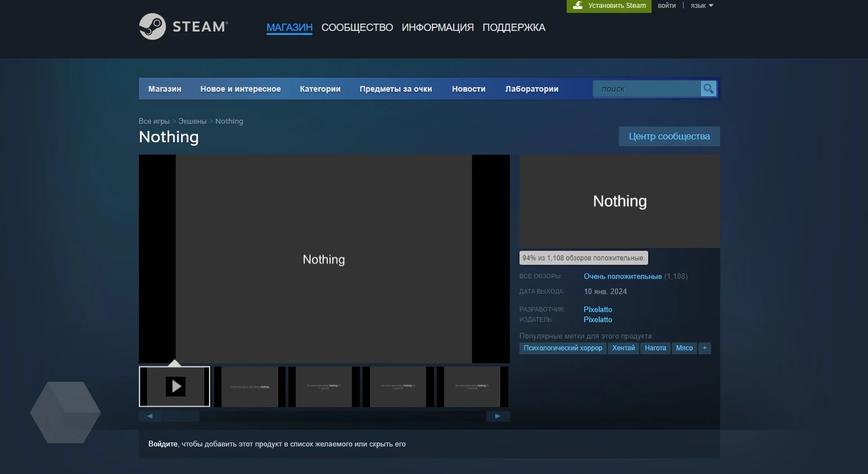Click the Очень положительные reviews link
This screenshot has height=474, width=868.
622,276
